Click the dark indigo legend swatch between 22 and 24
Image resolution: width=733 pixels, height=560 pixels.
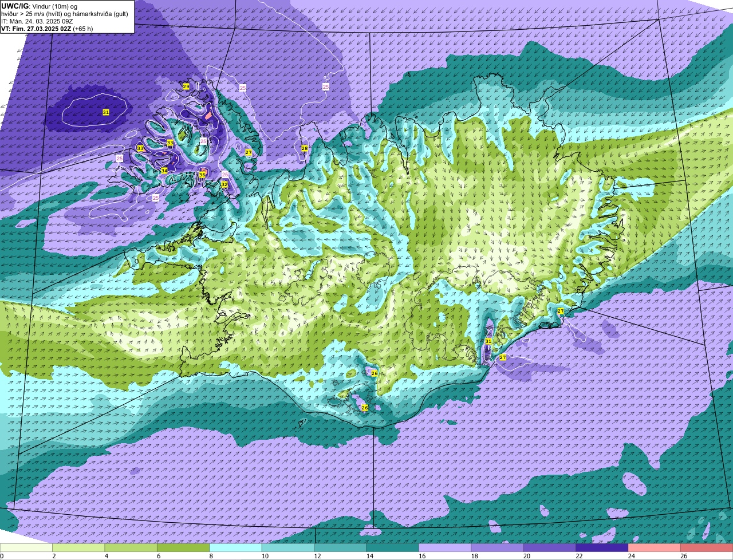tap(602, 548)
